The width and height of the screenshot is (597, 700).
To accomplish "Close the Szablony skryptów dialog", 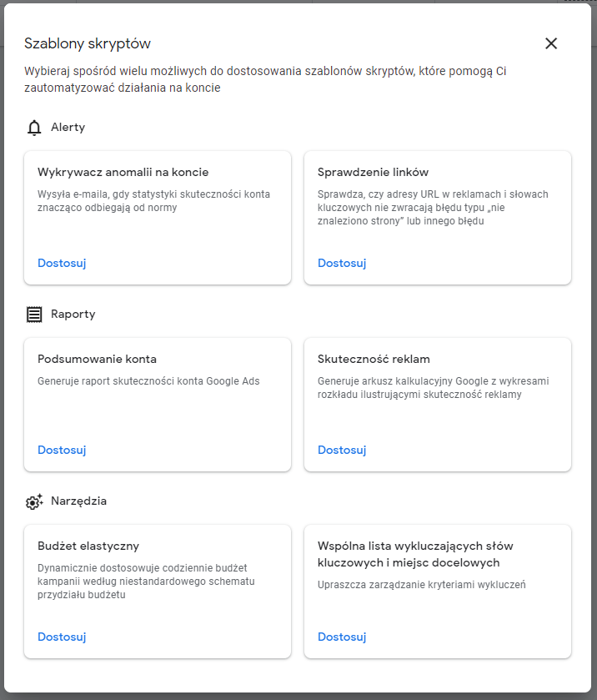I will [551, 43].
